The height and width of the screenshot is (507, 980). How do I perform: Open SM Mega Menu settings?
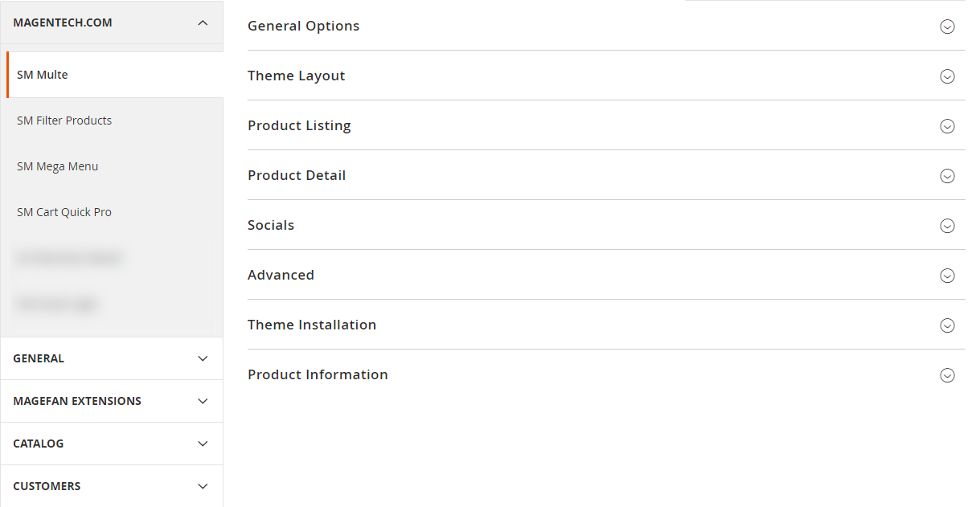click(57, 166)
